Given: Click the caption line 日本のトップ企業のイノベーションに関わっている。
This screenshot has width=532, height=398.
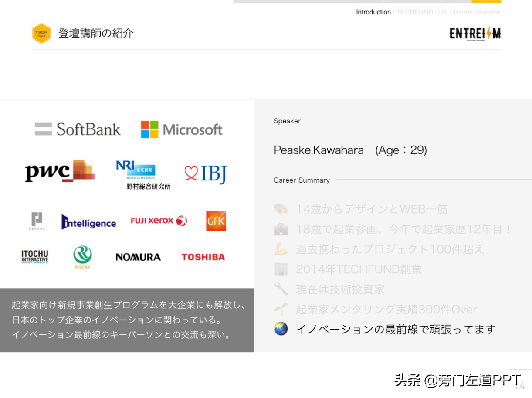Looking at the screenshot, I should pyautogui.click(x=117, y=320).
